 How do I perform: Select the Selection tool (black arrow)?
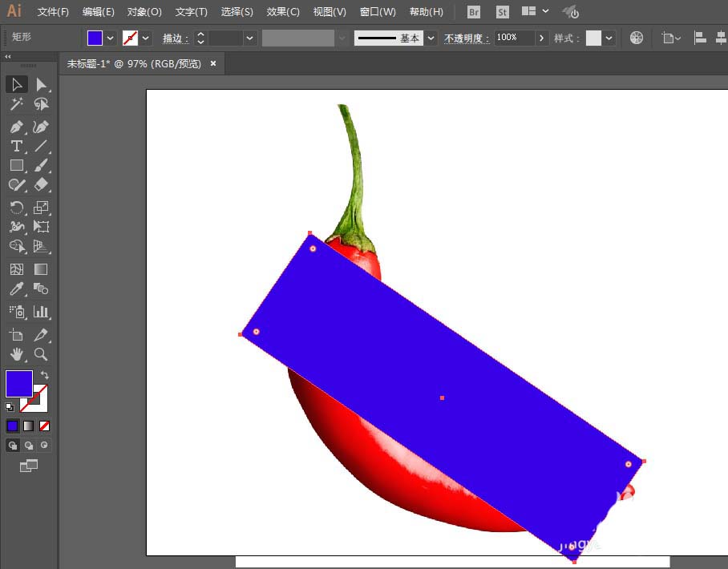[17, 84]
